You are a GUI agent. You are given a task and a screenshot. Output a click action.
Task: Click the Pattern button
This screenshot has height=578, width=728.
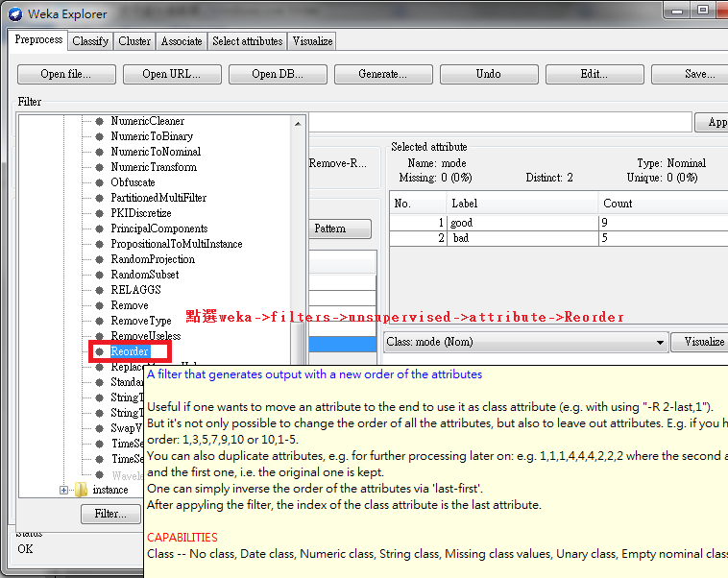coord(340,229)
